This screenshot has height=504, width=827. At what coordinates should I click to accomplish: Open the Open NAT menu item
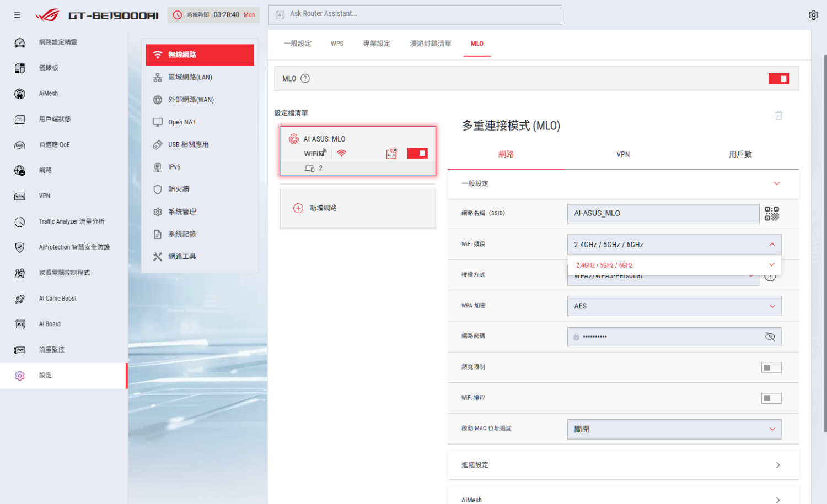[x=200, y=122]
